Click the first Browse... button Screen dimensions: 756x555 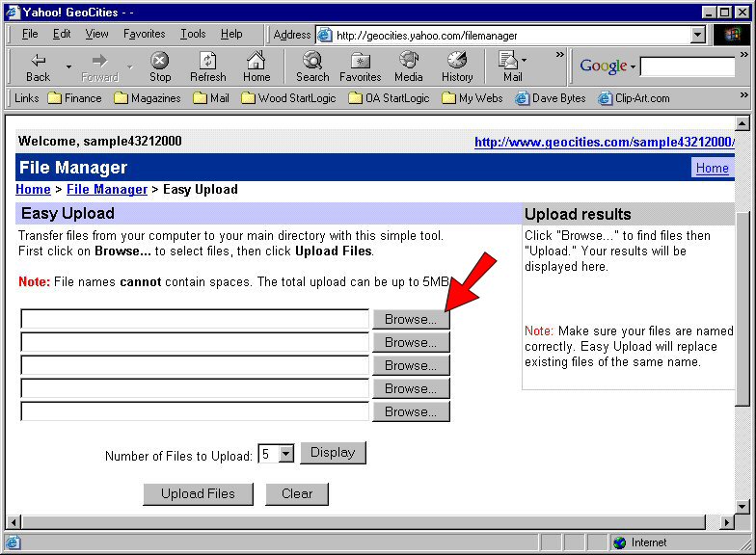[x=411, y=320]
